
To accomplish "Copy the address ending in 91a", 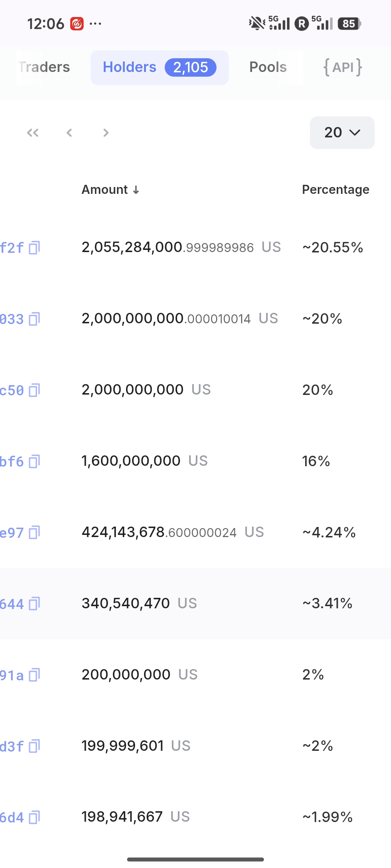I will [x=34, y=675].
